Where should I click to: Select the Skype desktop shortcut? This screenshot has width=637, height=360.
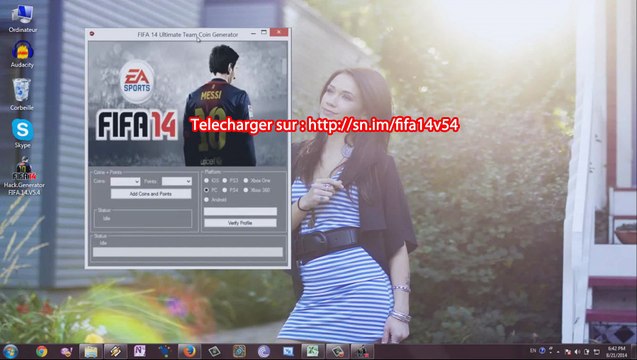(22, 134)
